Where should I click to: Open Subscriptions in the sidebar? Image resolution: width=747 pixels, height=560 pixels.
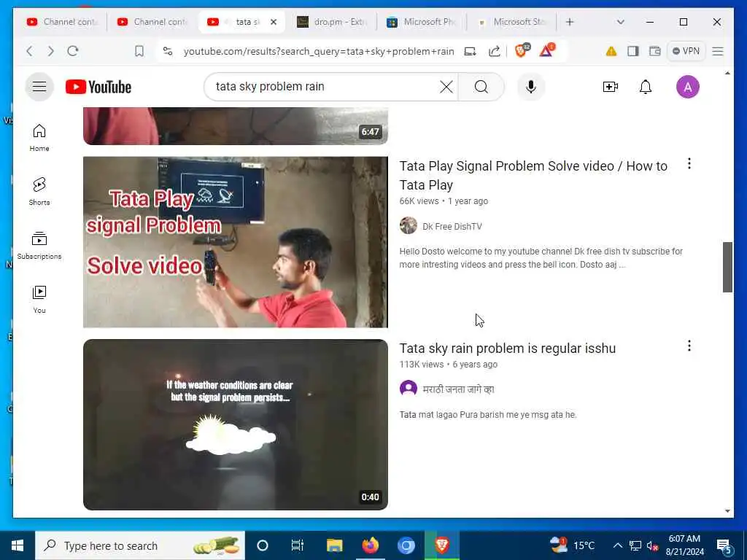point(39,245)
